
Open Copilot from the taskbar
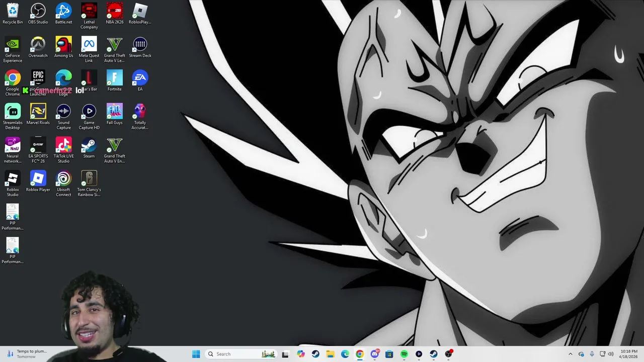click(x=301, y=354)
